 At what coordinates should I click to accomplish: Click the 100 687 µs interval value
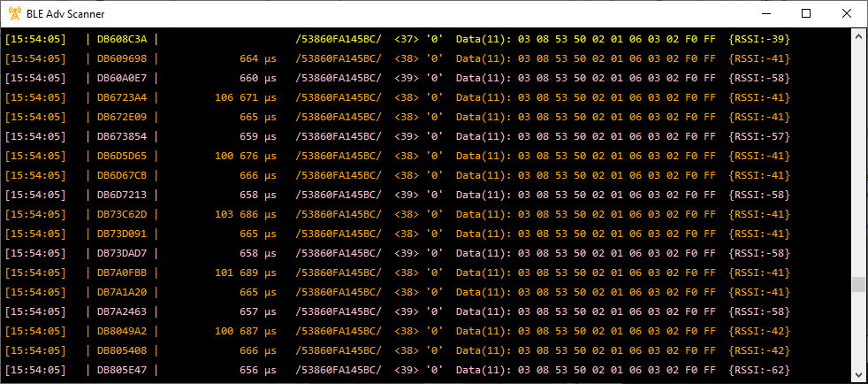pyautogui.click(x=246, y=331)
